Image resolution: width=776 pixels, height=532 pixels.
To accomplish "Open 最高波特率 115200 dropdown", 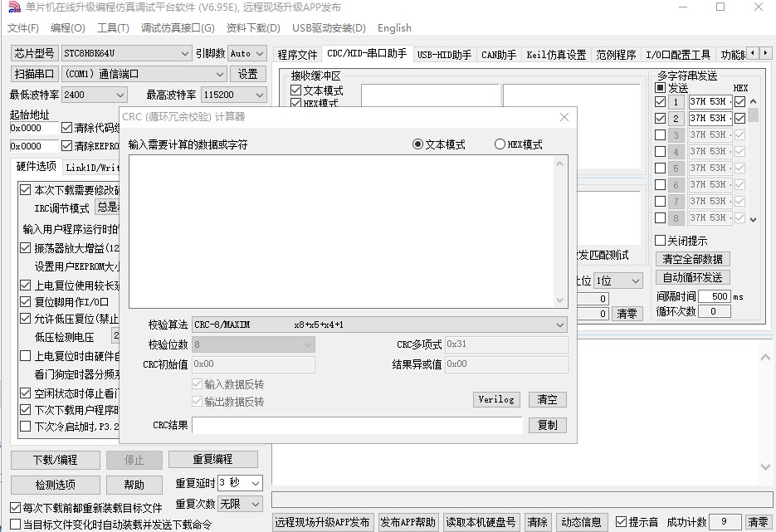I will pyautogui.click(x=234, y=95).
